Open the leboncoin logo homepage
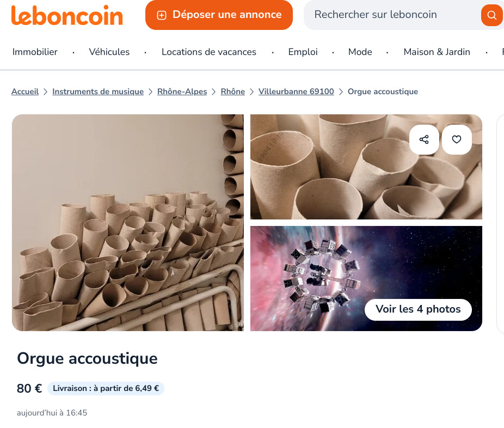Viewport: 504px width, 428px height. (x=67, y=15)
